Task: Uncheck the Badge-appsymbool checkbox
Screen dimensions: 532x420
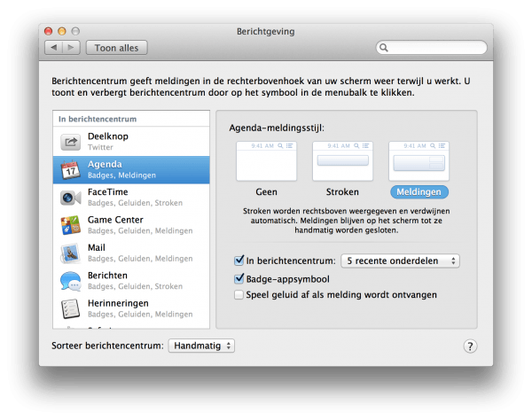Action: (x=239, y=278)
